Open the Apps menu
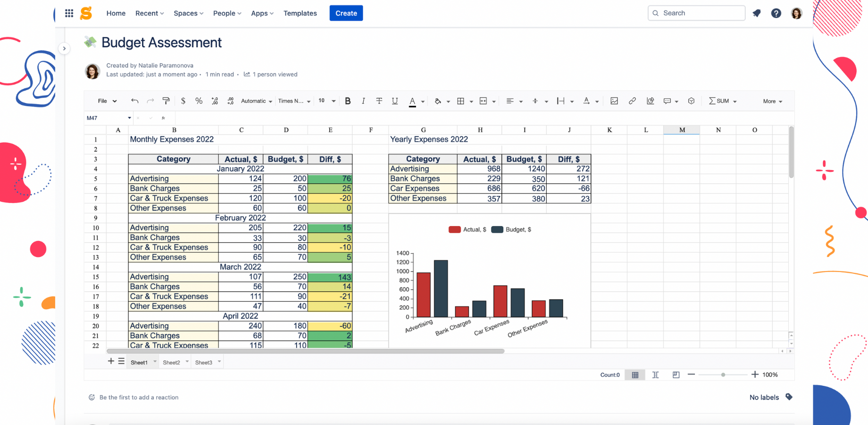Image resolution: width=868 pixels, height=425 pixels. [262, 13]
